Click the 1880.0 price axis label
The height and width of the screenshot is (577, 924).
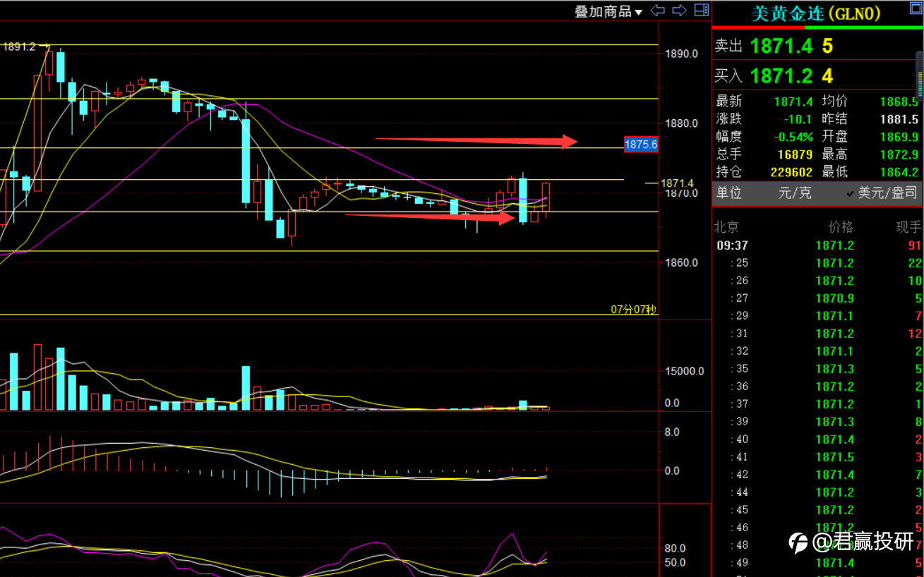pos(682,123)
